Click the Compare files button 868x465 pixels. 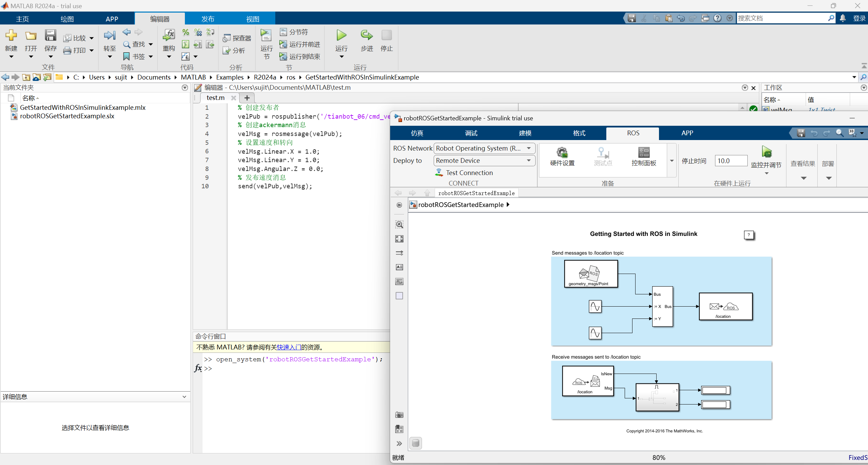pyautogui.click(x=75, y=38)
